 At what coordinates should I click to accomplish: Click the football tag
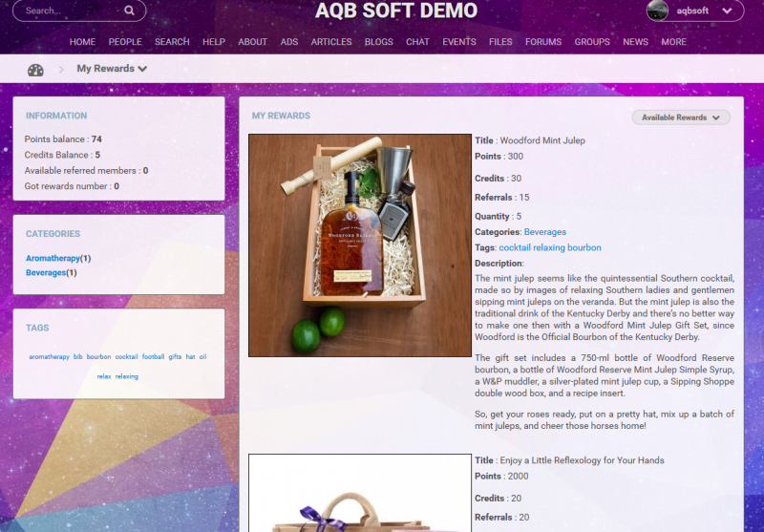153,356
